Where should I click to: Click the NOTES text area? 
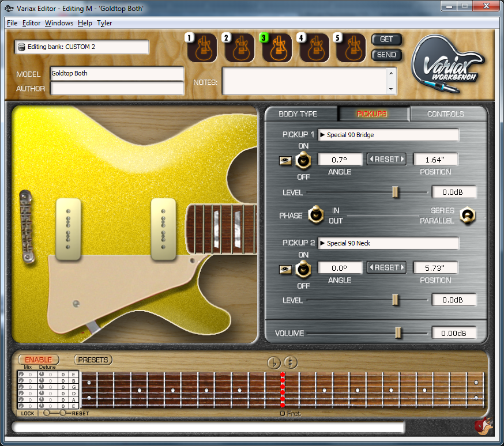306,81
